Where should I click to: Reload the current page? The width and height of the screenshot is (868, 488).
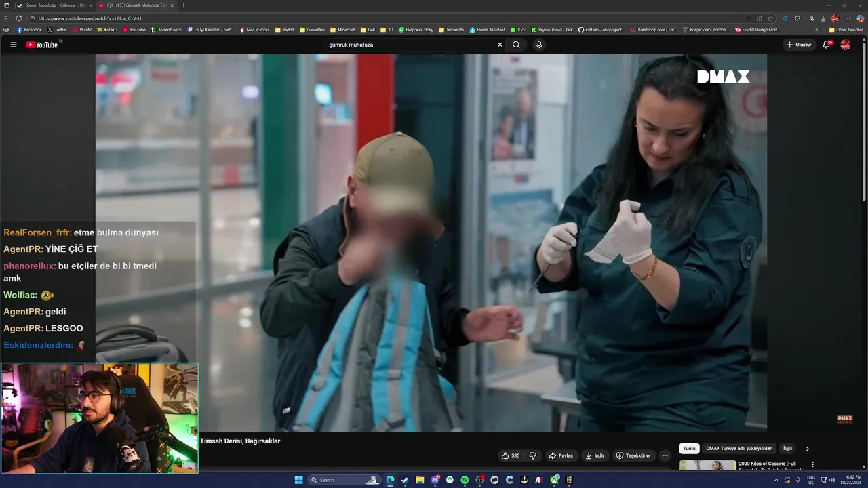[19, 18]
